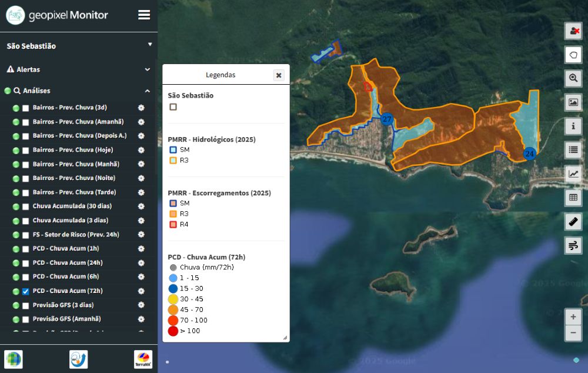Select the polygon draw tool
Screen dimensions: 588x373
(573, 55)
